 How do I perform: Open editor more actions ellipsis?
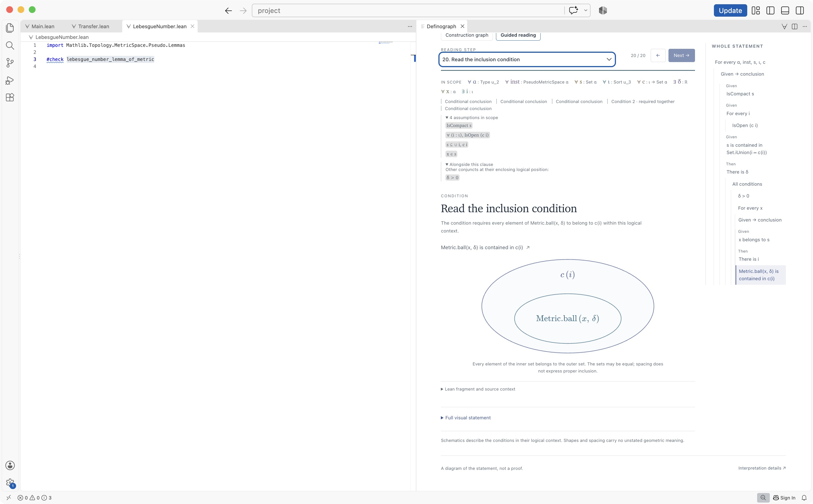coord(410,26)
